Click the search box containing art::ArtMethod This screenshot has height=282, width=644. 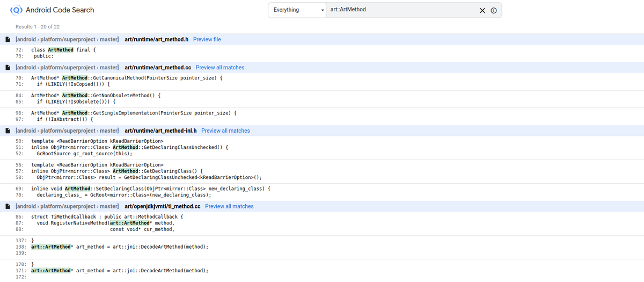[x=402, y=10]
